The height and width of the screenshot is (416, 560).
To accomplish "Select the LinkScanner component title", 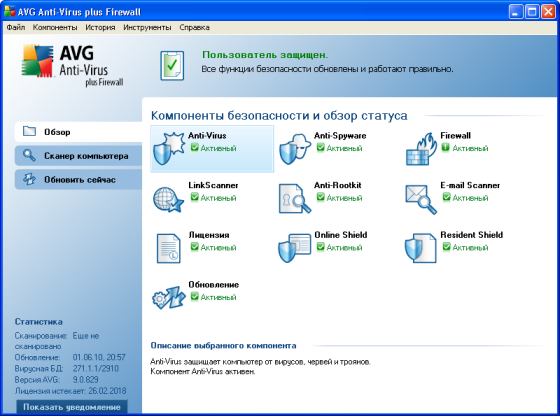I will pyautogui.click(x=213, y=185).
